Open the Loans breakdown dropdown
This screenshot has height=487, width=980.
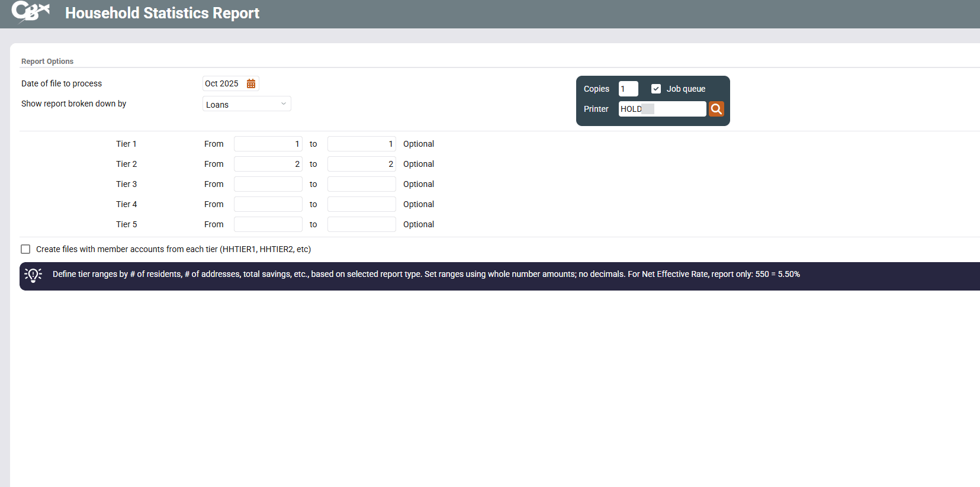[x=246, y=104]
